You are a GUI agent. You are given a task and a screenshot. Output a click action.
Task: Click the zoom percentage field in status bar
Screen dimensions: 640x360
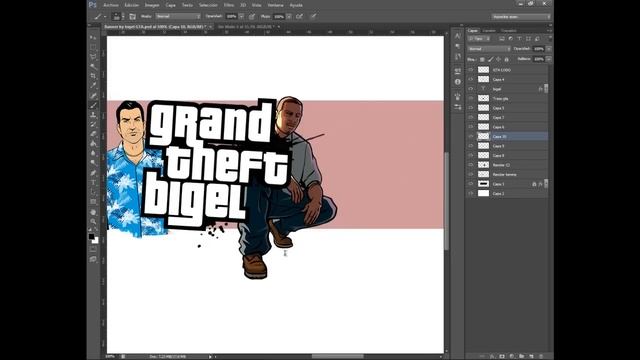click(x=110, y=357)
